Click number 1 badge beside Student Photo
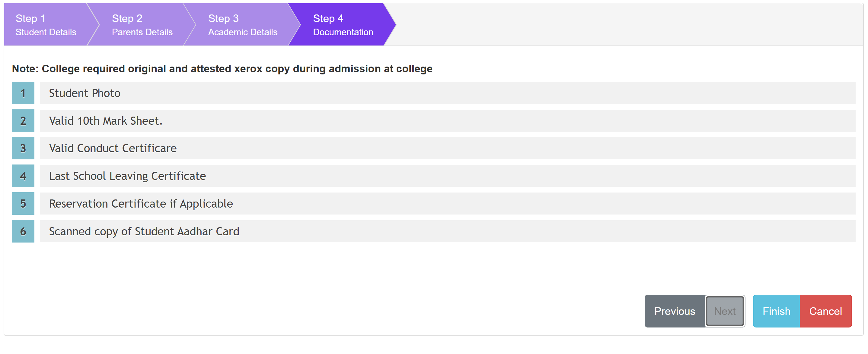868x354 pixels. point(23,93)
